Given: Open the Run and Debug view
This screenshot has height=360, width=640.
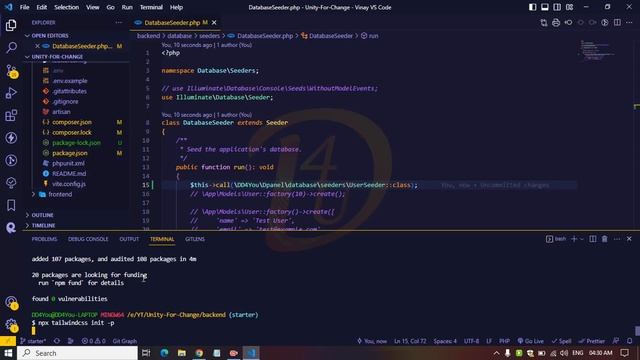Looking at the screenshot, I should point(11,93).
